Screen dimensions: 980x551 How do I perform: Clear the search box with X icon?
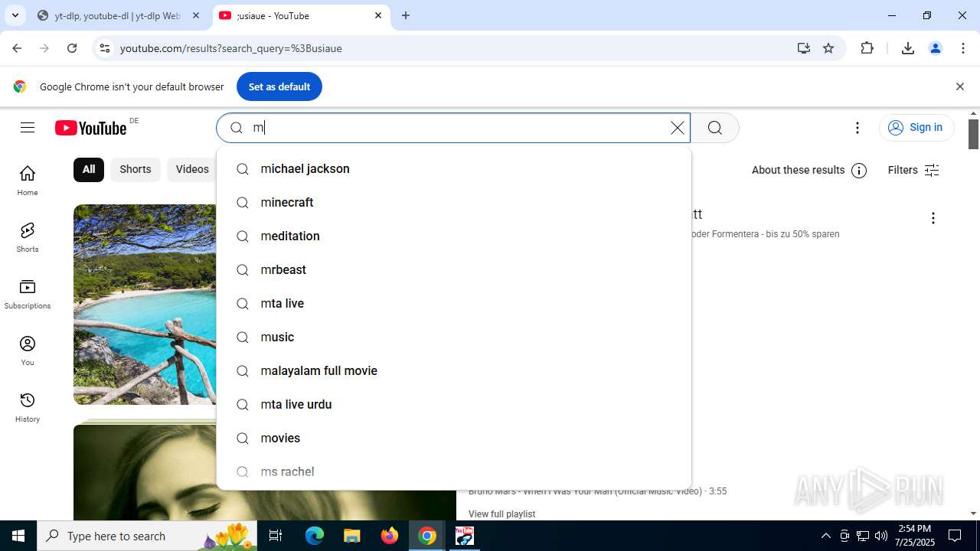678,128
